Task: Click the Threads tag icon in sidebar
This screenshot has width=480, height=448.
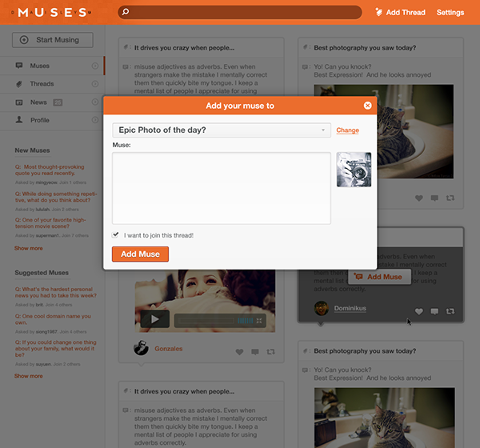Action: pyautogui.click(x=19, y=84)
